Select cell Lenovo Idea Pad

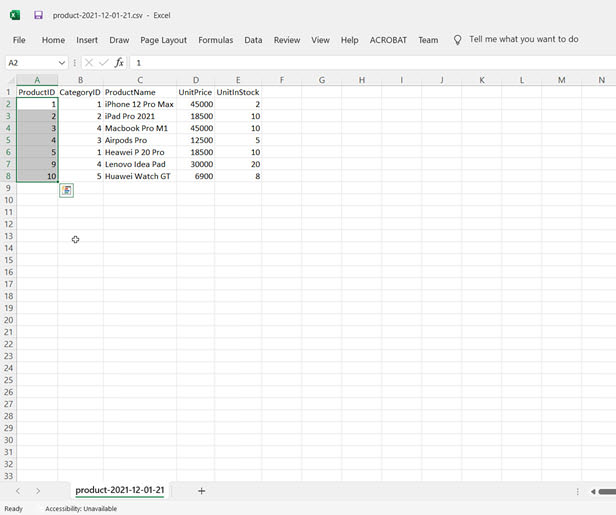[x=140, y=164]
